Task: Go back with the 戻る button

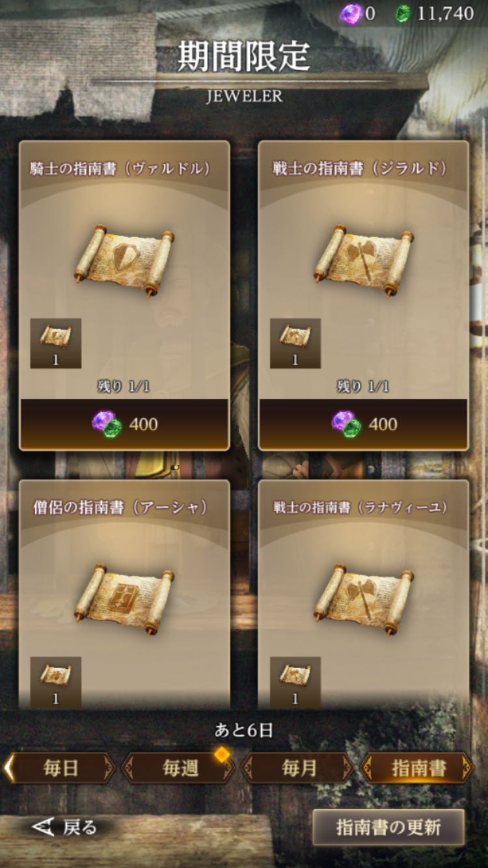Action: tap(65, 827)
